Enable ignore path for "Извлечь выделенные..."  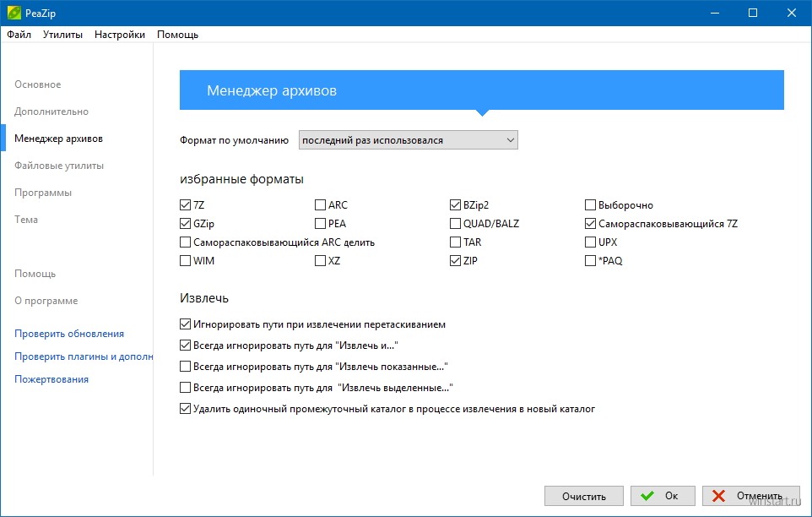click(186, 388)
